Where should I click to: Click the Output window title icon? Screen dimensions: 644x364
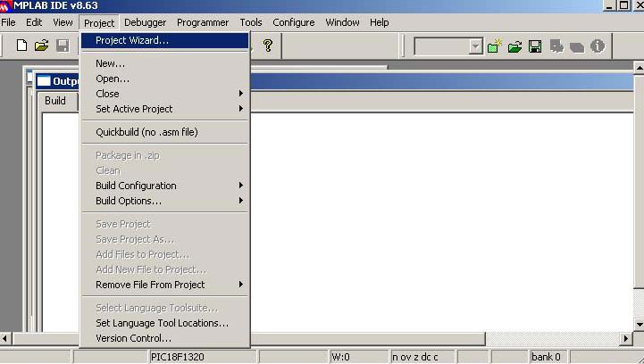click(43, 81)
